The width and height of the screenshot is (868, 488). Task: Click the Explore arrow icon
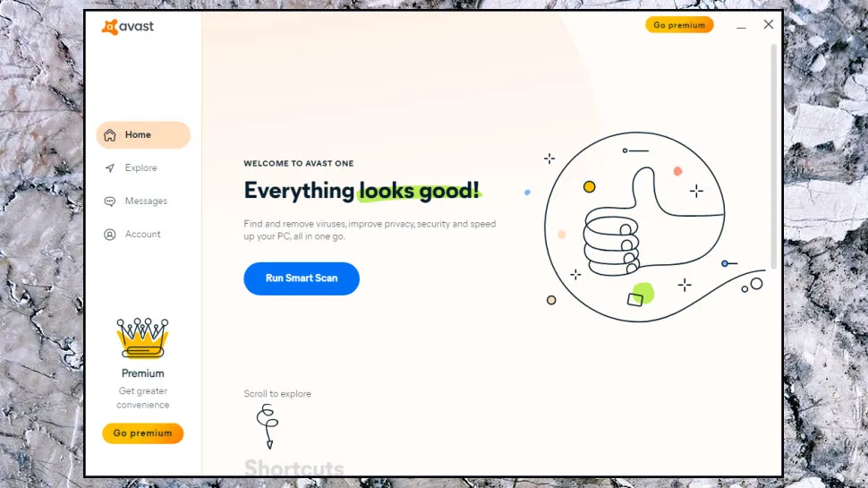tap(110, 168)
